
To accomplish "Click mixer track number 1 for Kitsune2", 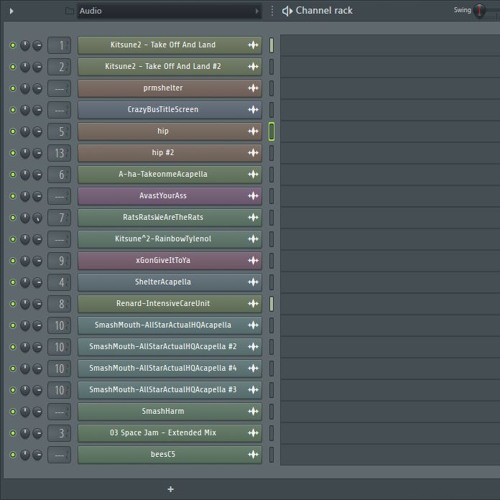I will pos(59,45).
